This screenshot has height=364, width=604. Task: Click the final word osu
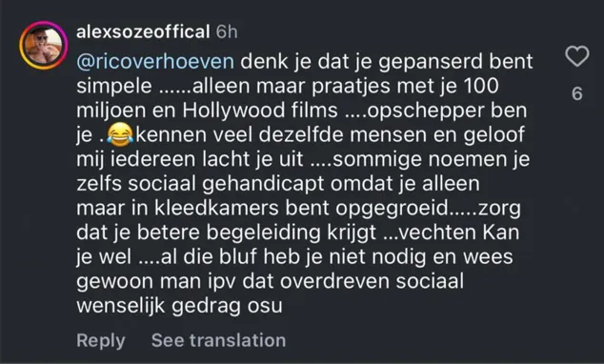[265, 307]
